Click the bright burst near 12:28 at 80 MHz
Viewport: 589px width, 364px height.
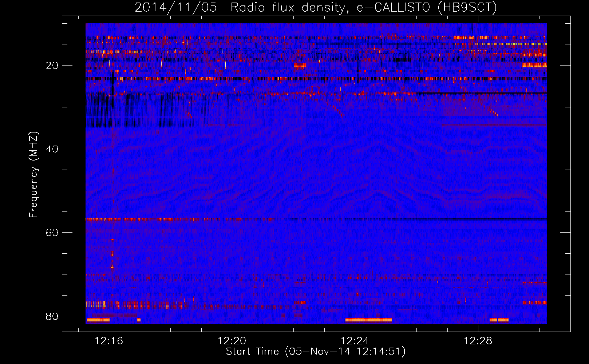click(x=499, y=320)
